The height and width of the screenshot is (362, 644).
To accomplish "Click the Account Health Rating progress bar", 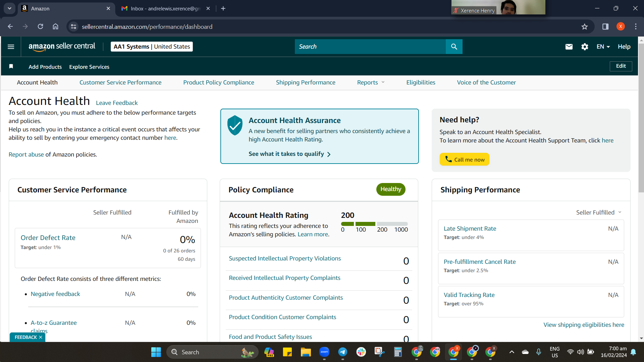I will coord(374,224).
